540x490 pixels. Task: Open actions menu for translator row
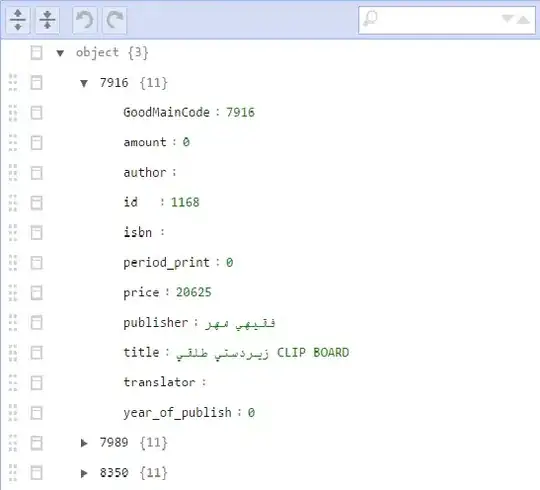[37, 383]
